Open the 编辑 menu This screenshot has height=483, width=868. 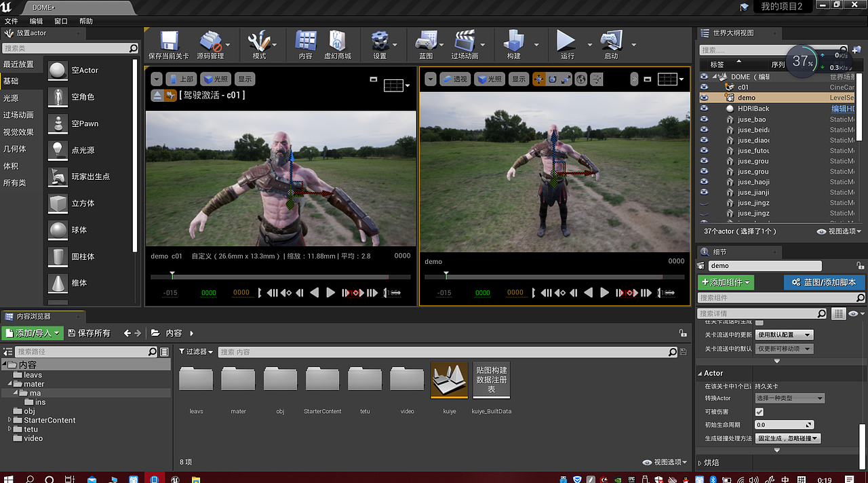(36, 21)
